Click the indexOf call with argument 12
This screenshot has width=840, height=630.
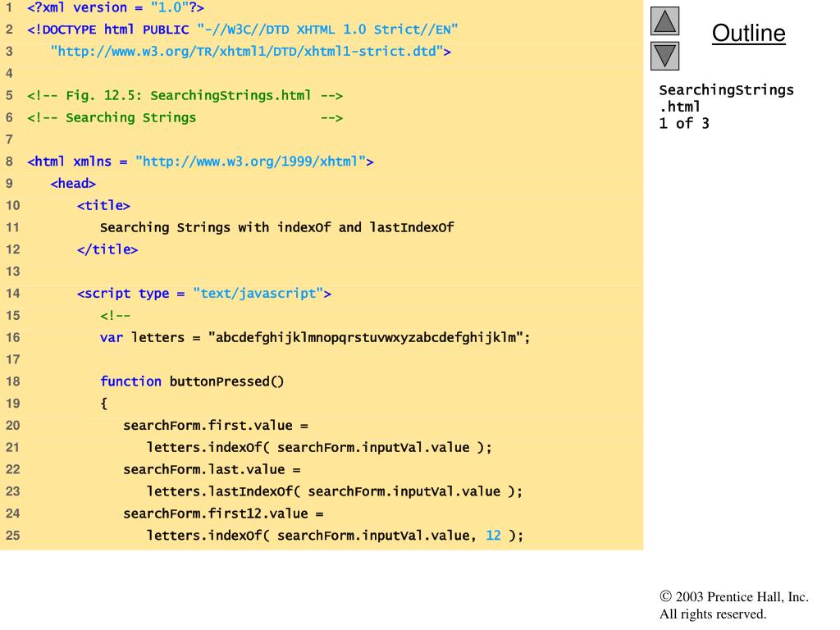[335, 535]
